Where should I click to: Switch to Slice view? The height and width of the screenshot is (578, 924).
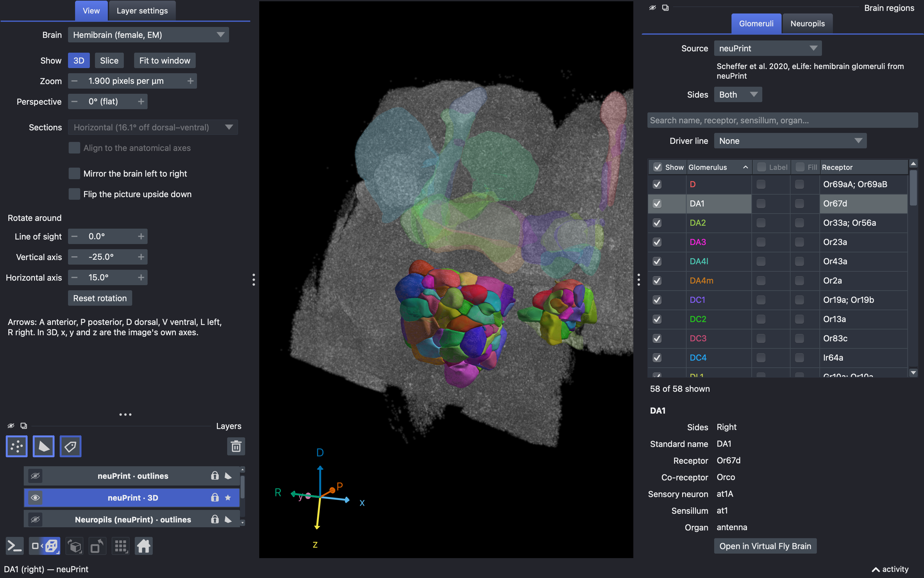[x=109, y=60]
